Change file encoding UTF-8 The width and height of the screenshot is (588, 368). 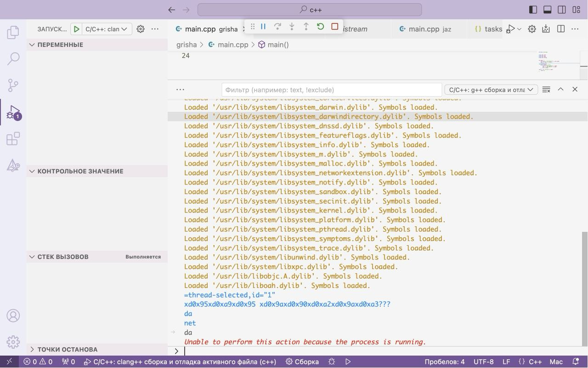pyautogui.click(x=484, y=362)
